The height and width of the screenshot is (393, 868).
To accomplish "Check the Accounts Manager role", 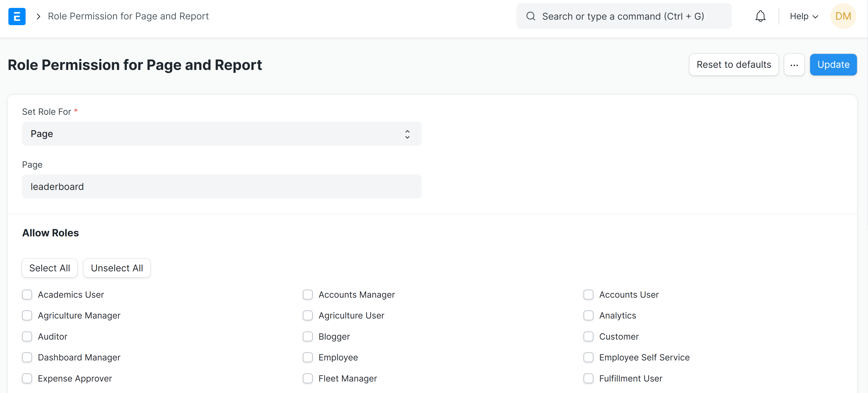I will click(308, 295).
